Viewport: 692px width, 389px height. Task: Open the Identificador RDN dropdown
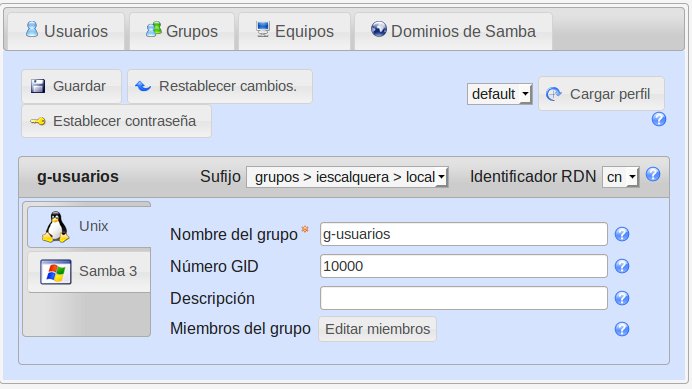621,177
